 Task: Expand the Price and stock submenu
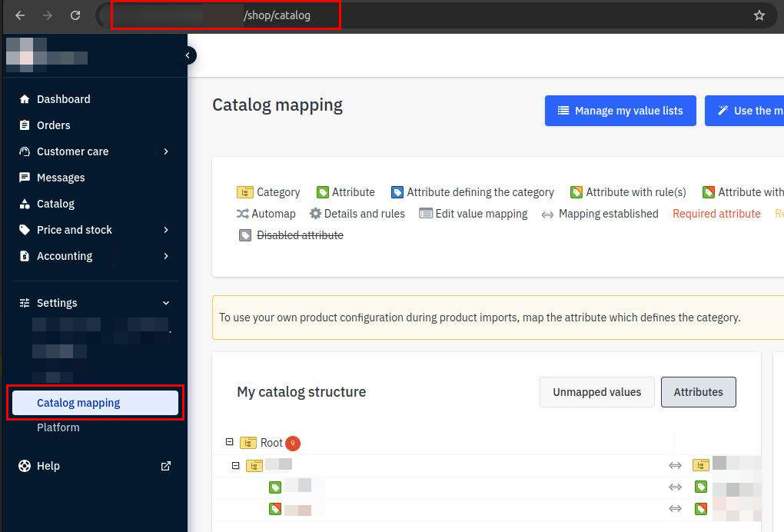point(166,230)
